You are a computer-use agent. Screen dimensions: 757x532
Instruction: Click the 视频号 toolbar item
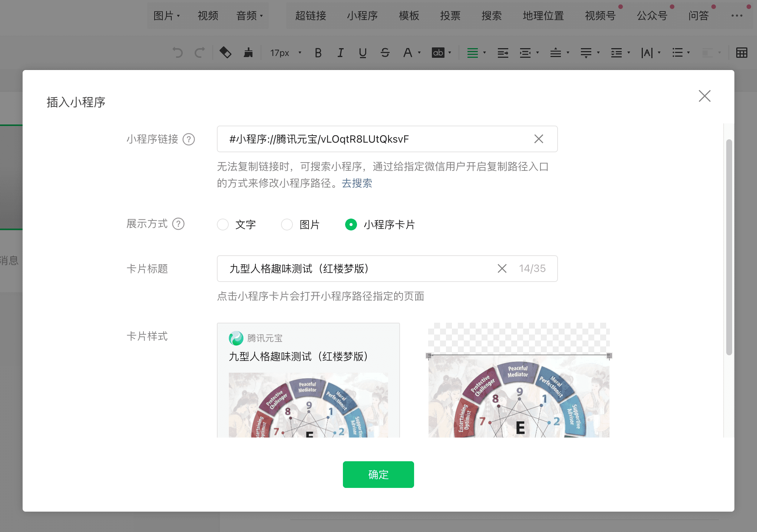(x=600, y=16)
